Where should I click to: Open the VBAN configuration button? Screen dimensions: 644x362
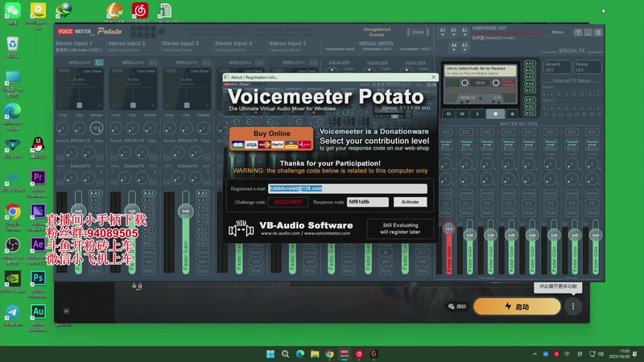coord(418,32)
